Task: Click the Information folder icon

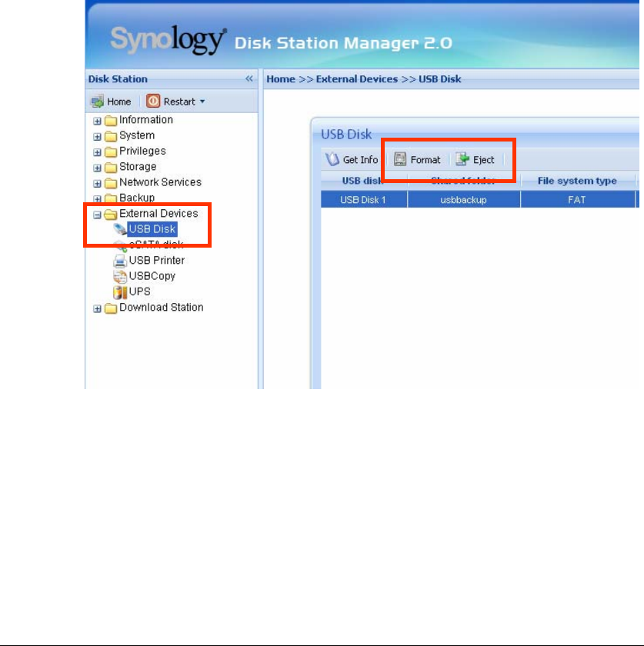Action: click(x=111, y=120)
